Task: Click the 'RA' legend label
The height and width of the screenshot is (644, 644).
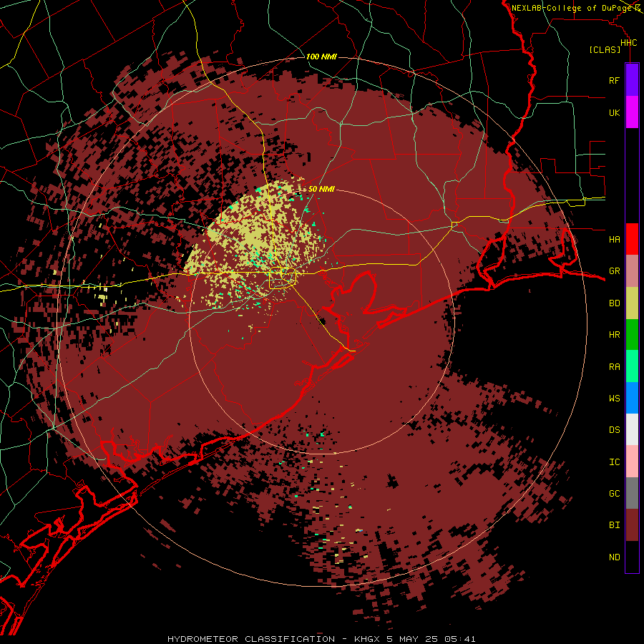Action: [x=614, y=367]
